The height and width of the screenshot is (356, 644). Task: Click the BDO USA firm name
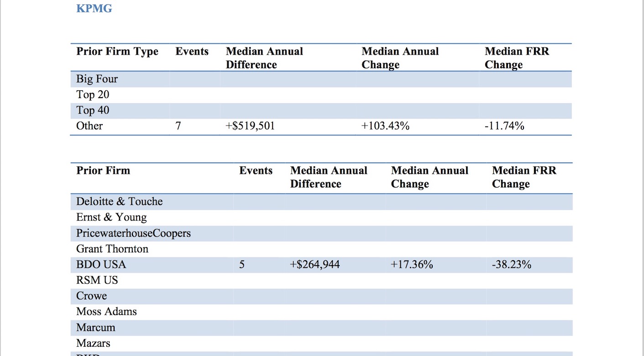click(101, 265)
